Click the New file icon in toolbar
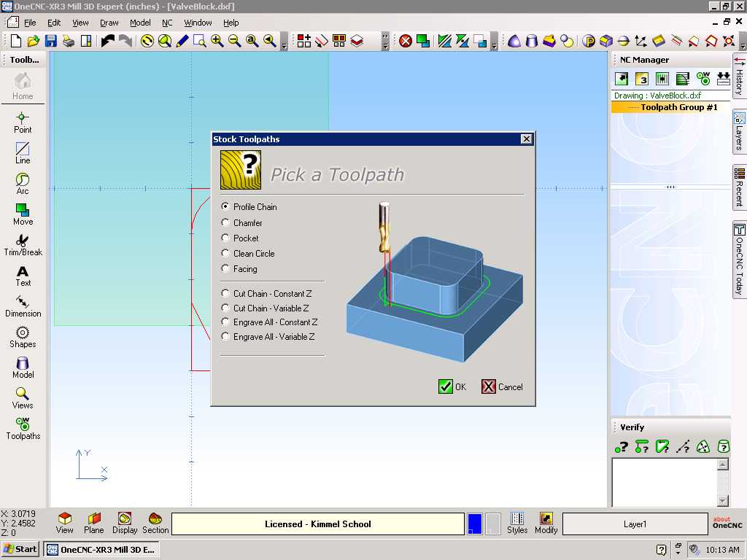This screenshot has width=747, height=560. coord(16,41)
